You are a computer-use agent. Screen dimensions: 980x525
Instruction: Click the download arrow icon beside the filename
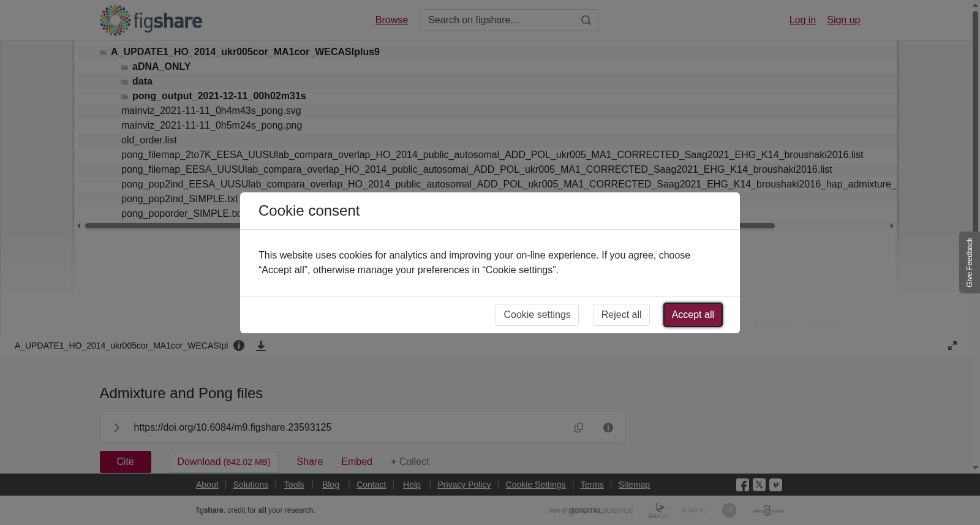261,346
